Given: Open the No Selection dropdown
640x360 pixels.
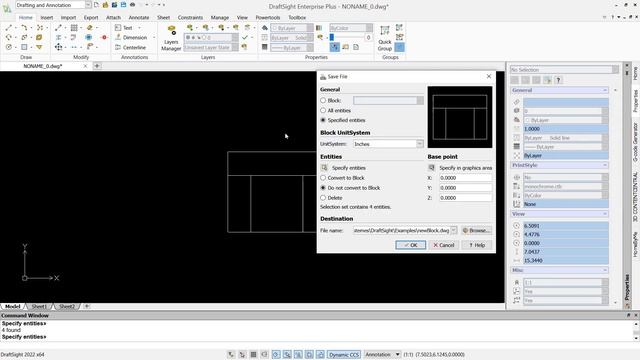Looking at the screenshot, I should 615,70.
